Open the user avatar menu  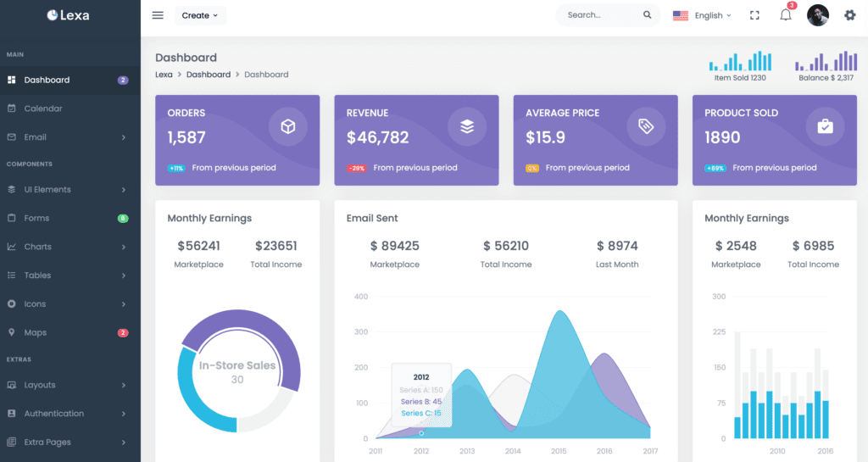pos(818,15)
